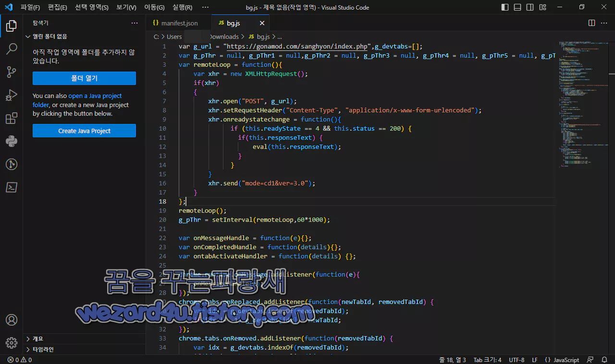Image resolution: width=615 pixels, height=364 pixels.
Task: Collapse the 열린 폴더 없음 section
Action: [x=84, y=36]
